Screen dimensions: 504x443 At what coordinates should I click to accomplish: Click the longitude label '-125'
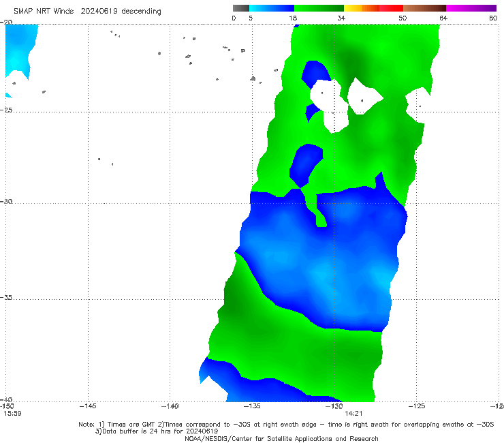[x=417, y=406]
